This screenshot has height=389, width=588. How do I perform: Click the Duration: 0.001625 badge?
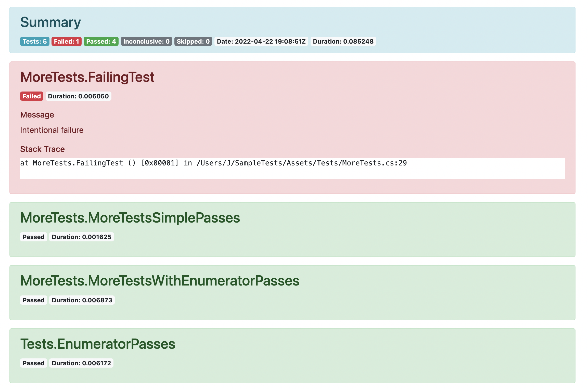point(81,237)
